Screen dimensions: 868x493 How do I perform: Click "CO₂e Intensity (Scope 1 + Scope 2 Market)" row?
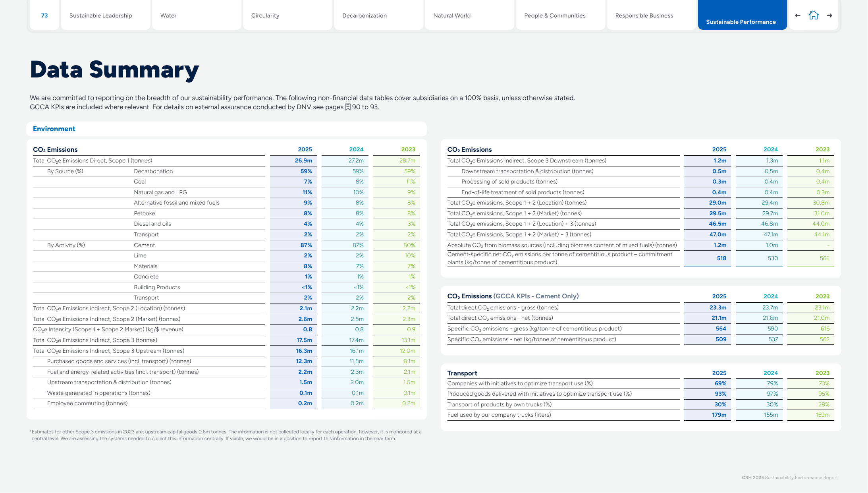click(x=226, y=329)
